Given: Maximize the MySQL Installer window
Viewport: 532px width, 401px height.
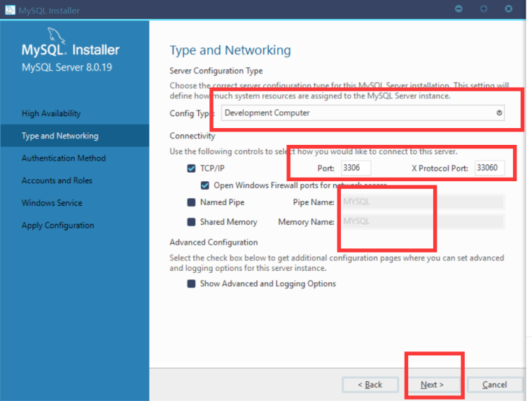Looking at the screenshot, I should coord(484,9).
